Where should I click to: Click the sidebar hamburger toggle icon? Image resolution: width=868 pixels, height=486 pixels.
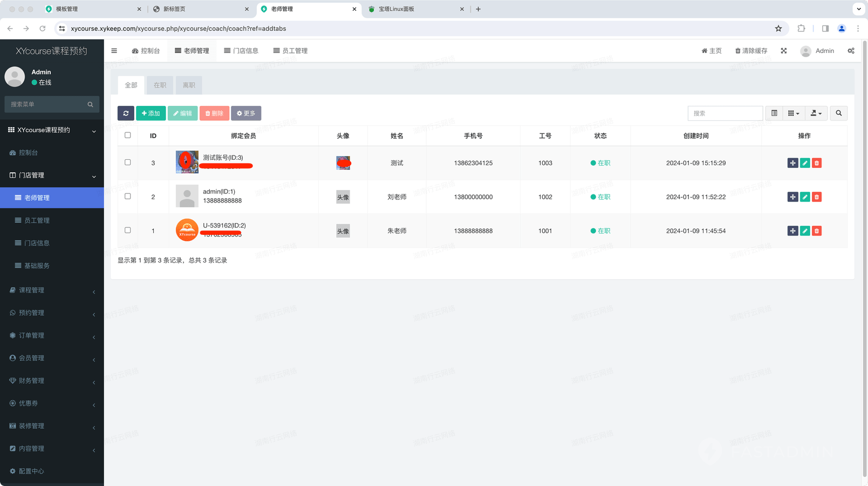(x=114, y=51)
